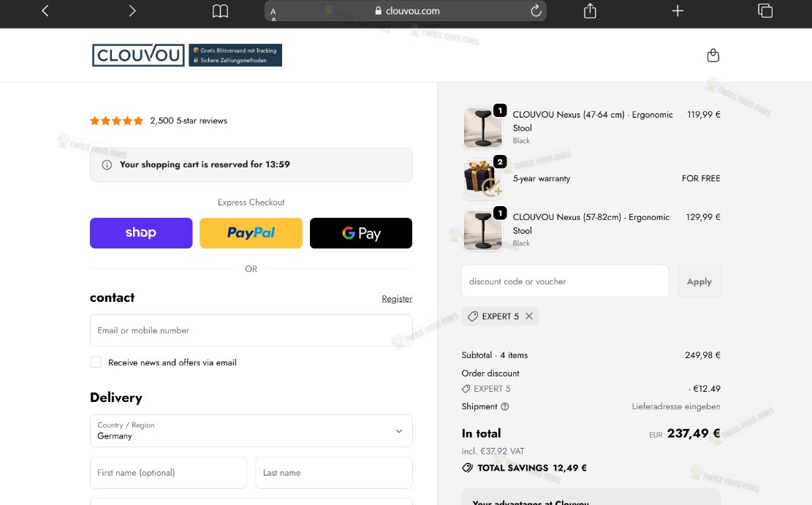Screen dimensions: 812x505
Task: Click the 129,99 € item price
Action: (703, 217)
